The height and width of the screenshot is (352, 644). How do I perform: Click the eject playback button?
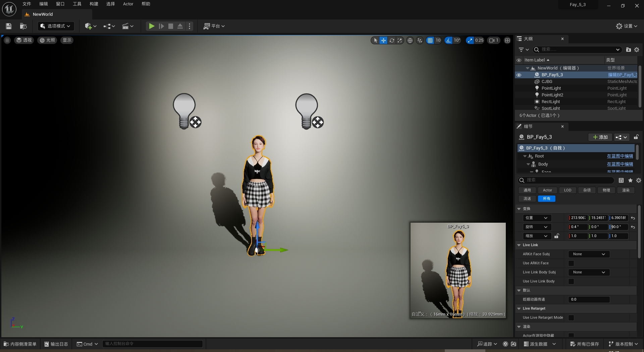click(x=180, y=26)
